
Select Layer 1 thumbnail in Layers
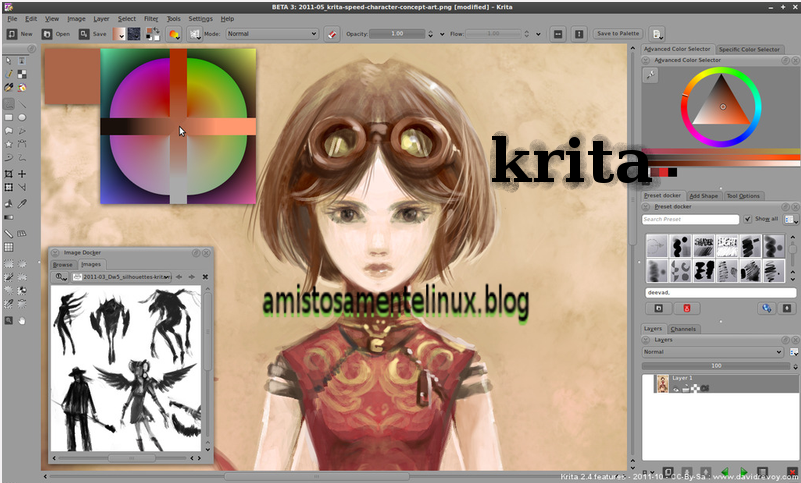tap(662, 384)
